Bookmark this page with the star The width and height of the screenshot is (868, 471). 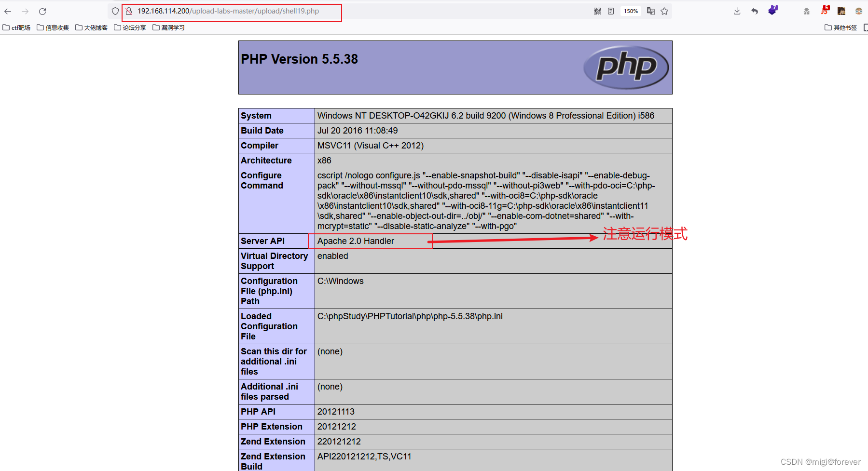664,11
